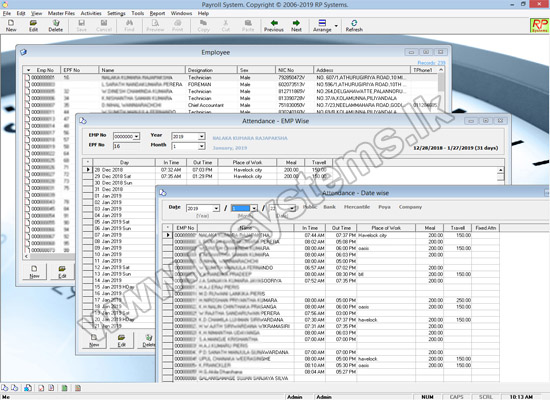Open the Tools menu

pyautogui.click(x=138, y=13)
